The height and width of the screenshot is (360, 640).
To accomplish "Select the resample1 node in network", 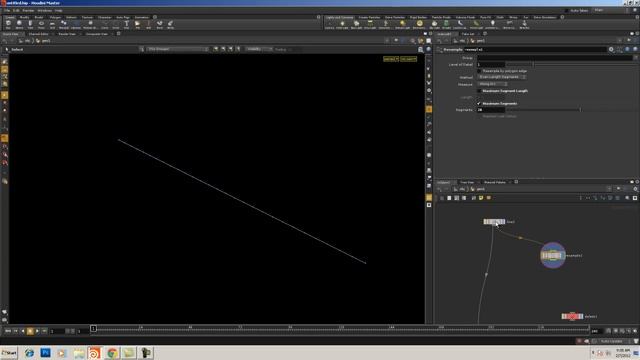I will coord(553,256).
